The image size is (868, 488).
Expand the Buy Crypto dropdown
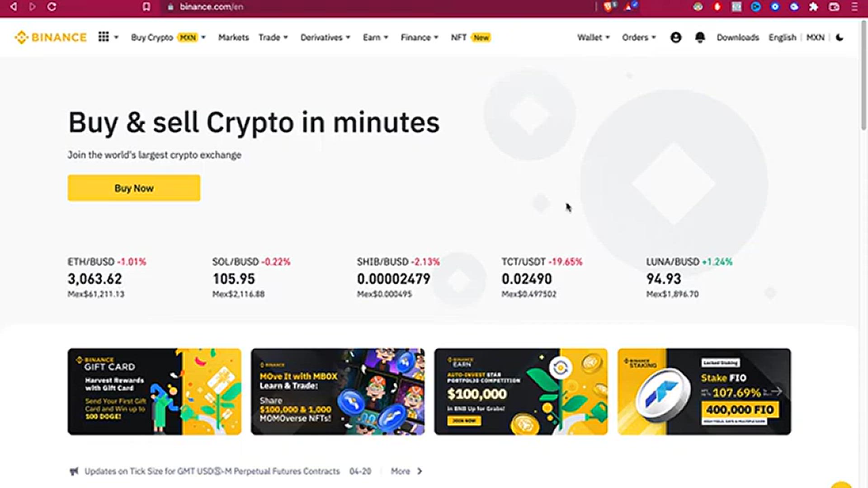[168, 38]
